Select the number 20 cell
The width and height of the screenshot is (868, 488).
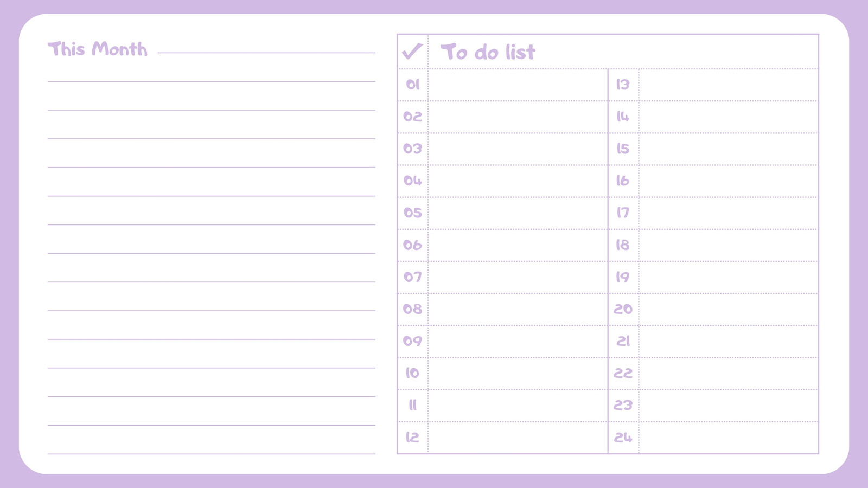pyautogui.click(x=623, y=310)
